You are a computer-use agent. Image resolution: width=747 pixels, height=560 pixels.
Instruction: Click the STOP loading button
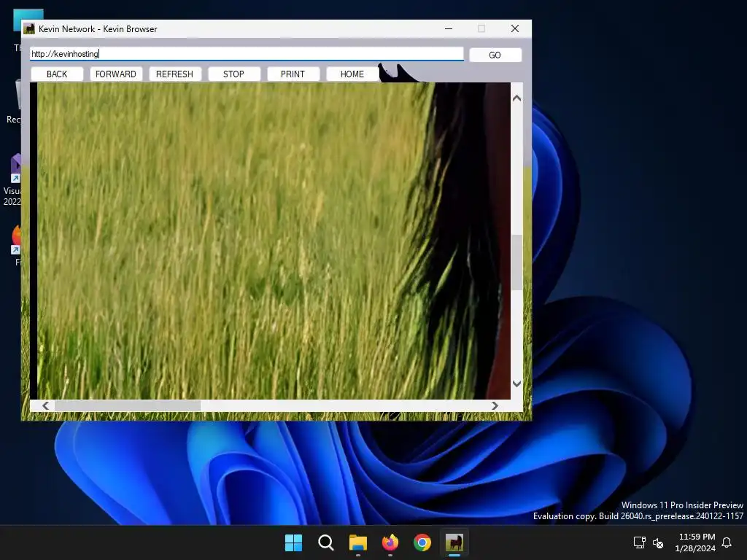[x=234, y=74]
